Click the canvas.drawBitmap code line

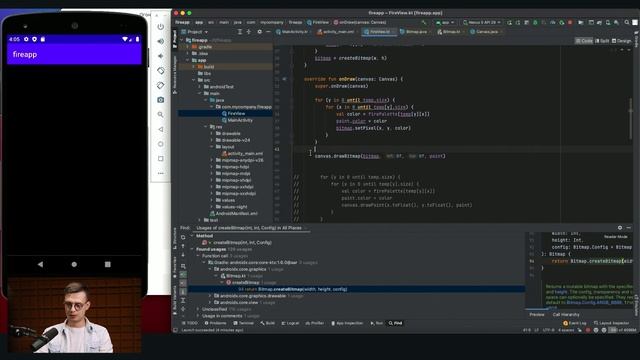380,156
